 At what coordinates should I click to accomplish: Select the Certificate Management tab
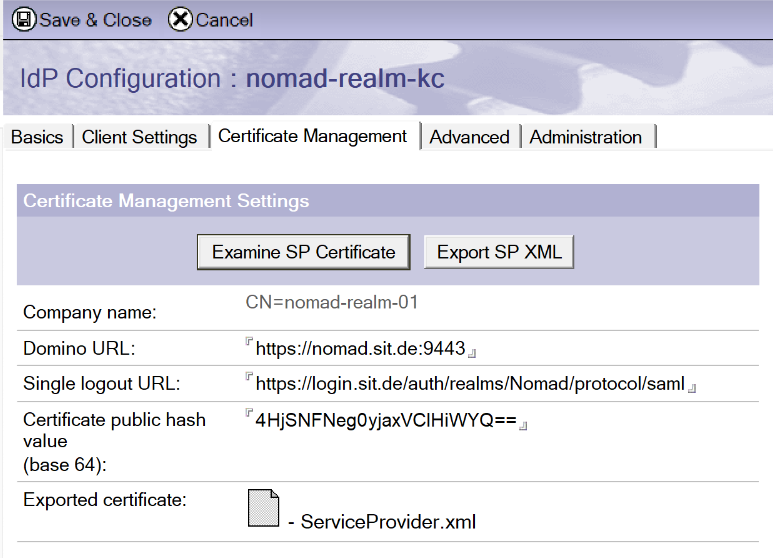313,136
